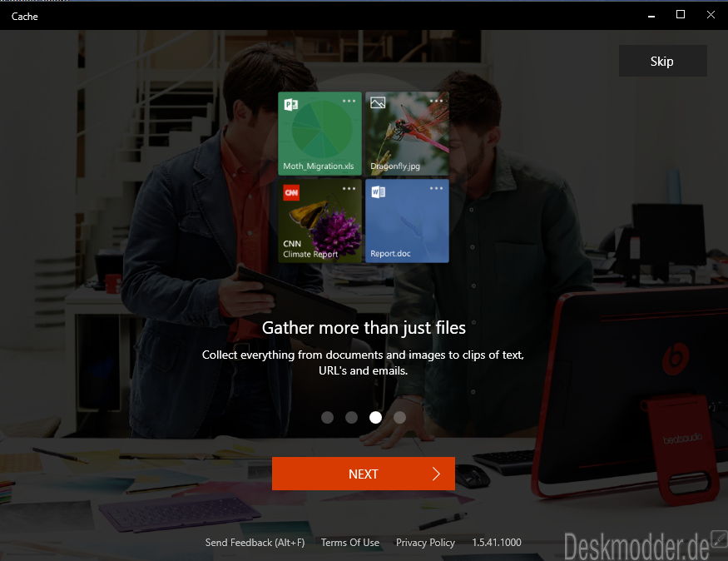Click the pencil icon in bottom-right corner
Viewport: 728px width, 561px height.
[720, 538]
